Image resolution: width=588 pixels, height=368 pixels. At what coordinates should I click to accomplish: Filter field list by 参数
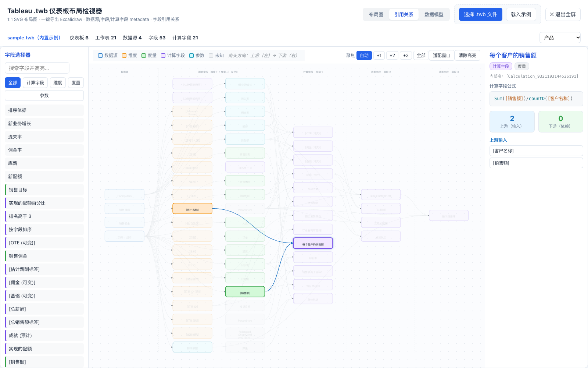pyautogui.click(x=44, y=96)
